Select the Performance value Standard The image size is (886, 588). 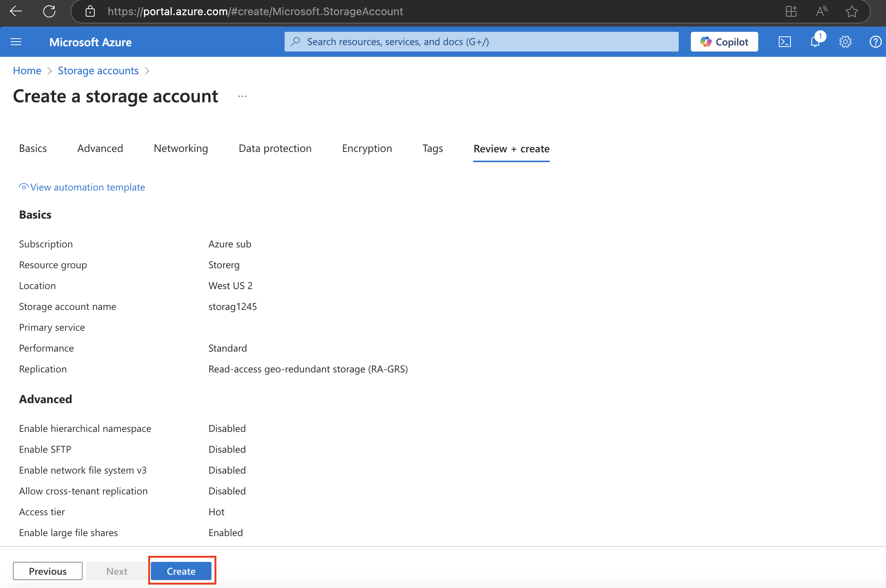(227, 348)
